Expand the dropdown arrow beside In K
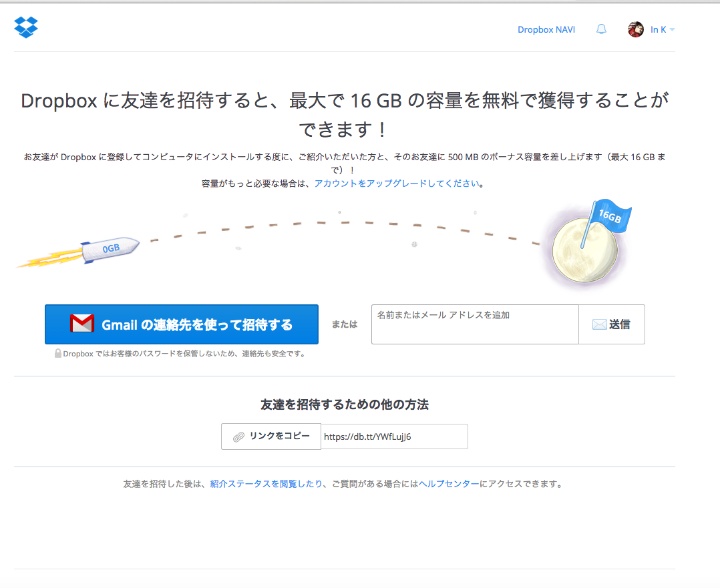Screen dimensions: 720x588 [672, 30]
